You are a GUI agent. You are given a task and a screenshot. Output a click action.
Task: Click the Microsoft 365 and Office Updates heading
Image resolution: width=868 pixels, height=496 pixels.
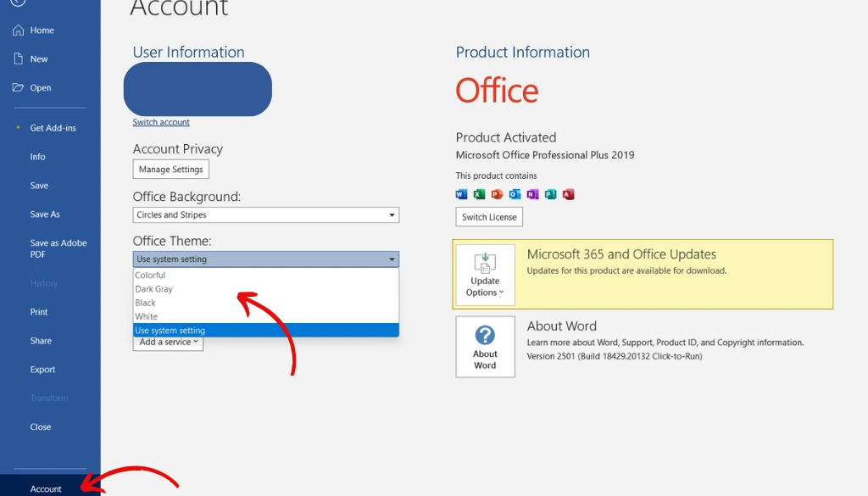tap(621, 254)
